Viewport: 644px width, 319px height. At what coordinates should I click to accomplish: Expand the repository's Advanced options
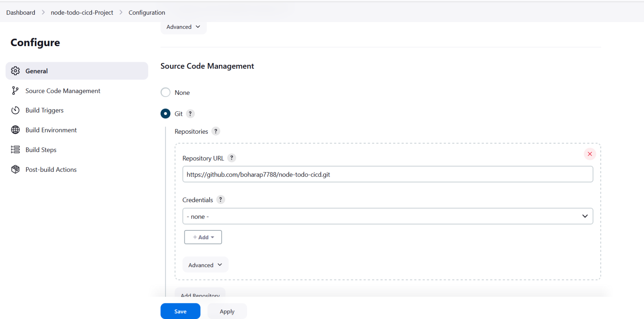pos(205,265)
